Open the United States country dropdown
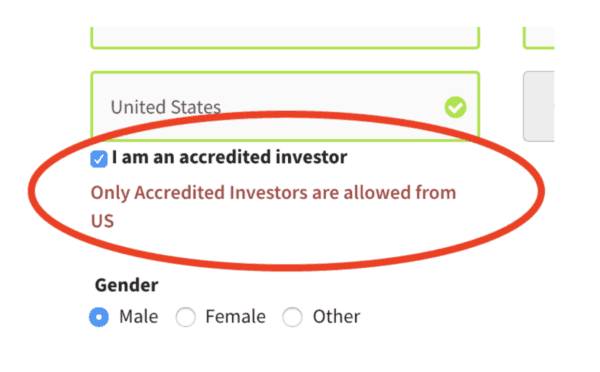This screenshot has width=600, height=372. click(285, 106)
